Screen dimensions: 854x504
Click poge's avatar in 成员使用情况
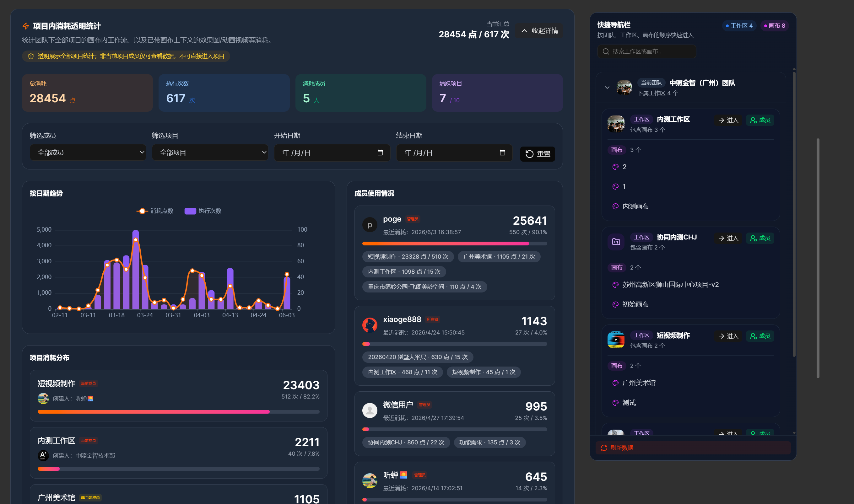[370, 225]
